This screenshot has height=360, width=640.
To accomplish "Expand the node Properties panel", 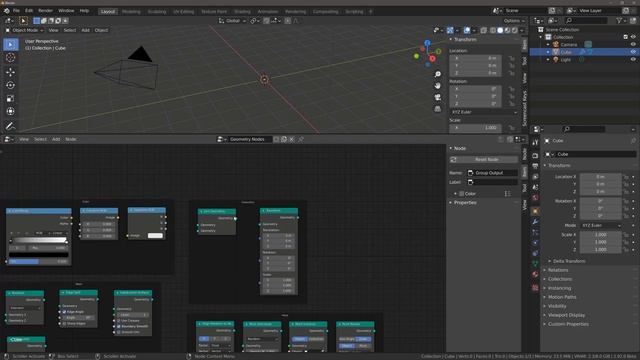I will click(465, 202).
